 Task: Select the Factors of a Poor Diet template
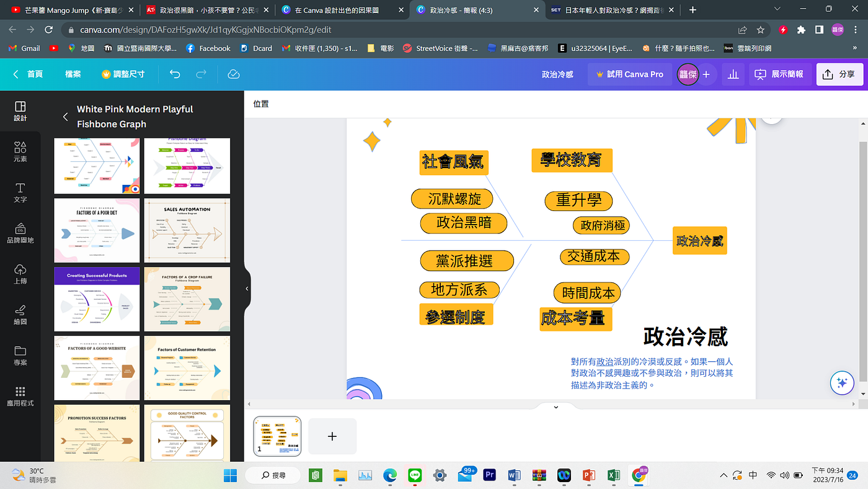click(x=97, y=230)
